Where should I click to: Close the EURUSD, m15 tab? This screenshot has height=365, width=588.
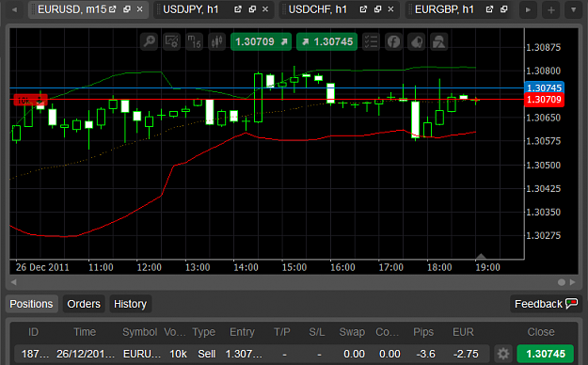click(x=139, y=9)
